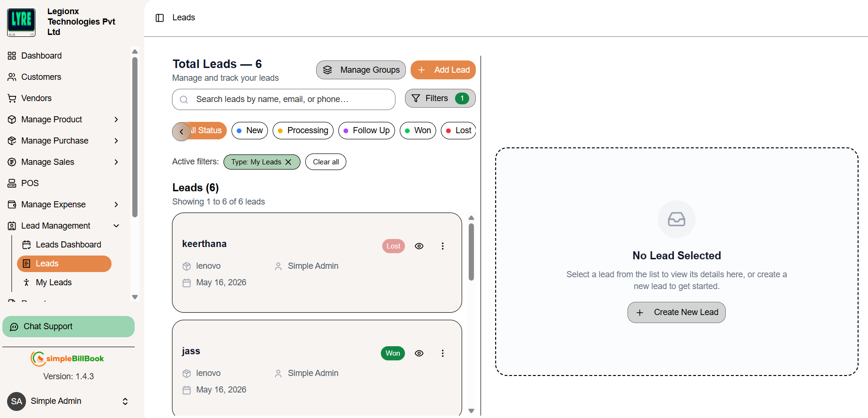Open jass lead options menu

click(443, 353)
